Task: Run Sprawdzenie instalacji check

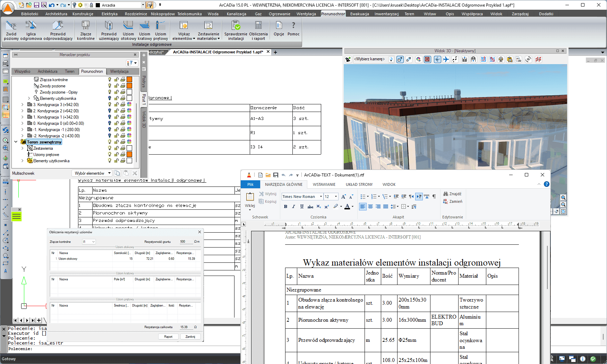Action: pyautogui.click(x=236, y=30)
